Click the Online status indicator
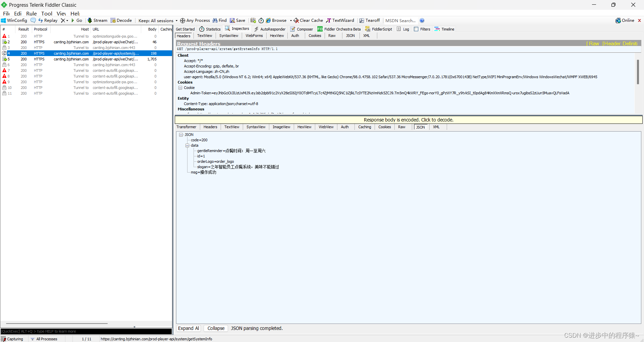Image resolution: width=644 pixels, height=342 pixels. point(625,20)
